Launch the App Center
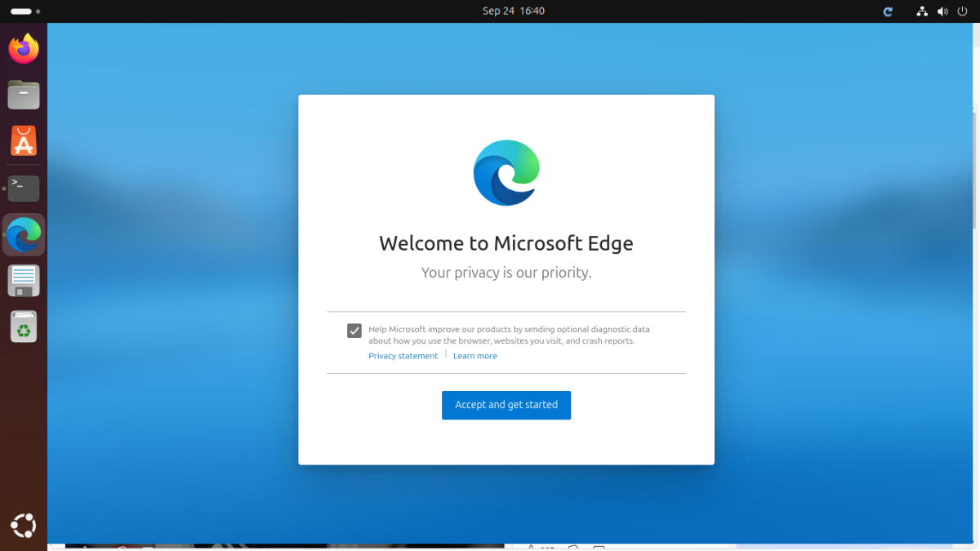This screenshot has width=980, height=551. coord(24,141)
